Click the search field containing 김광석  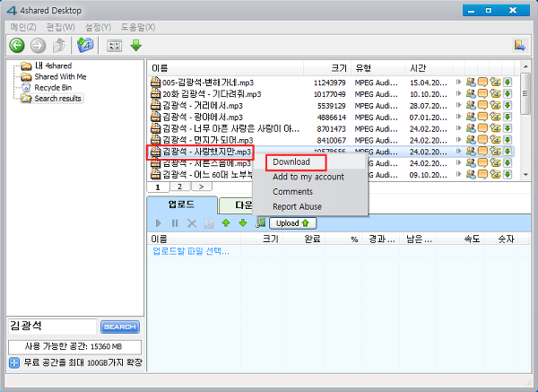[x=52, y=327]
